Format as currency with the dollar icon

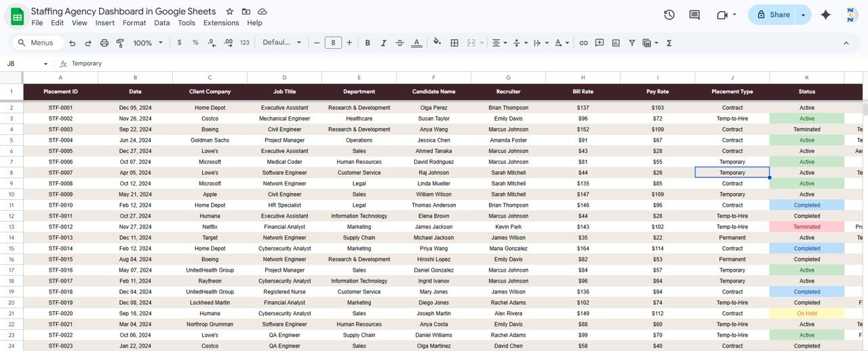179,43
